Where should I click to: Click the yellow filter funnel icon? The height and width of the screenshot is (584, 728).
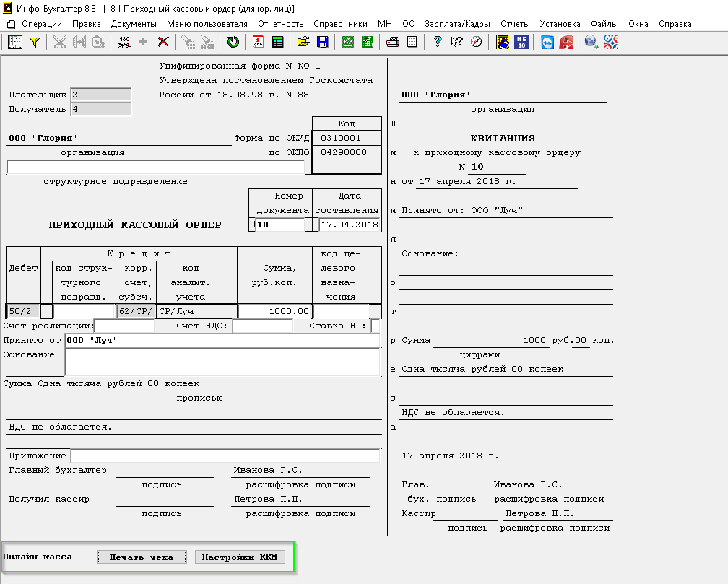click(x=35, y=43)
